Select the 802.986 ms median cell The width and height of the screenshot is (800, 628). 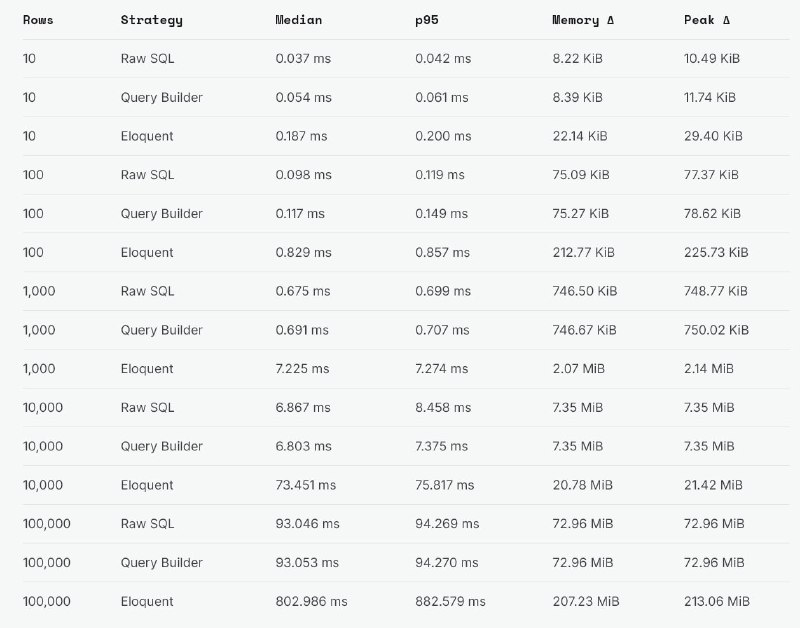coord(311,601)
